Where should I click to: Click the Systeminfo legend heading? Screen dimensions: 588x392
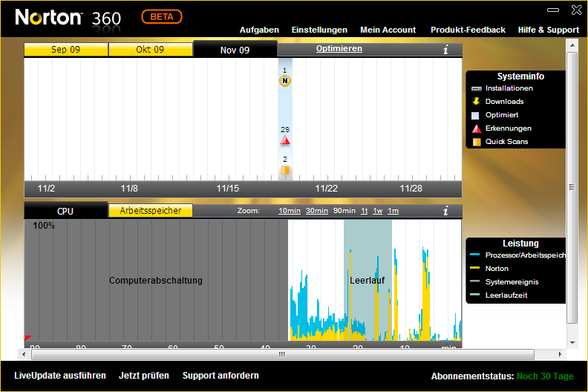tap(520, 76)
